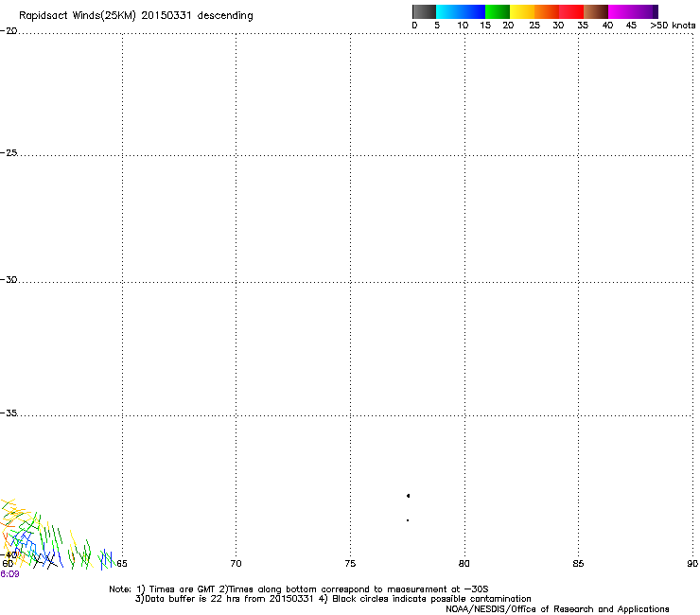Image resolution: width=700 pixels, height=615 pixels.
Task: Select the '20' label under the color bar
Action: point(508,26)
